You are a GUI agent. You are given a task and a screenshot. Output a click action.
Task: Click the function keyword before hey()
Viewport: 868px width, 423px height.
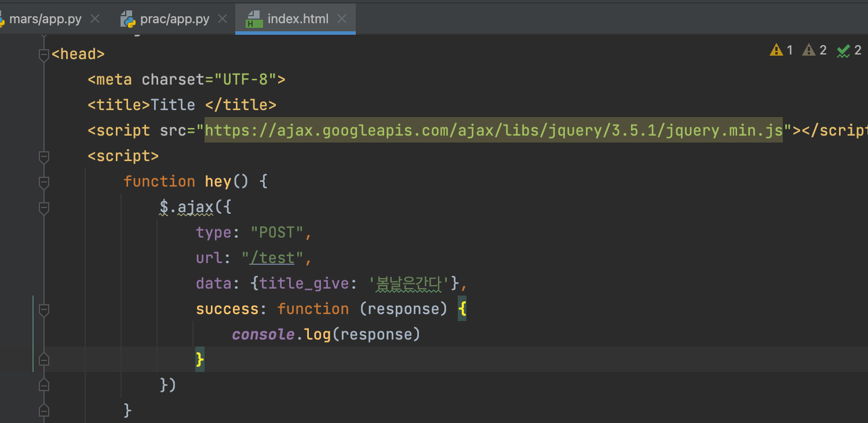click(x=159, y=182)
